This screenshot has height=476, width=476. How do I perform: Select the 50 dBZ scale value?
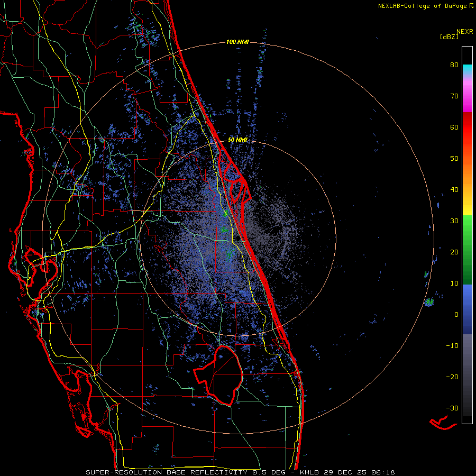tap(454, 159)
